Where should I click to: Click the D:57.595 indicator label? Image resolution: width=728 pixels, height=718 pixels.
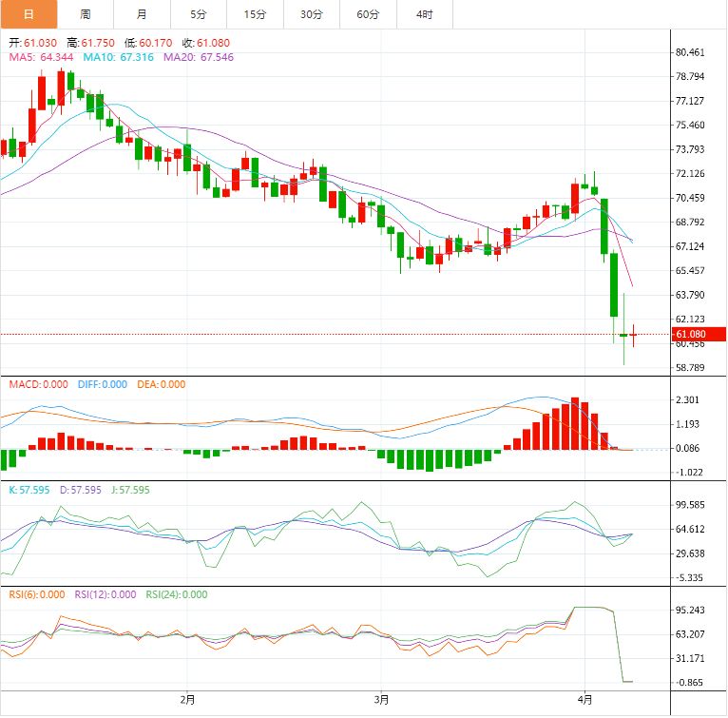tap(81, 490)
